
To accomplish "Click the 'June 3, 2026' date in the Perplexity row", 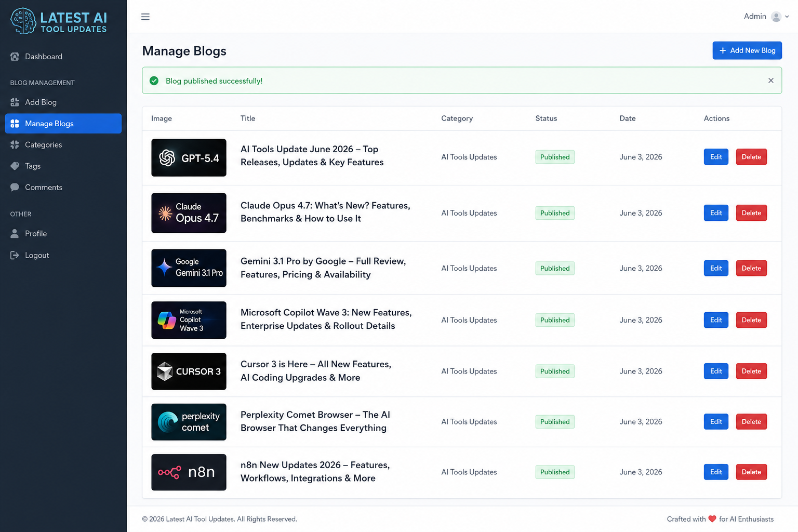I will coord(641,422).
